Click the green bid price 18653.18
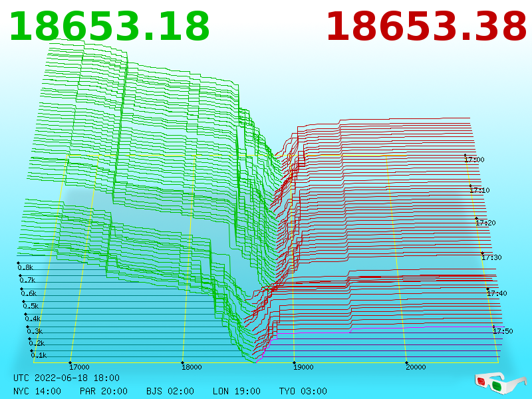Screen dimensions: 532x399 pos(109,27)
